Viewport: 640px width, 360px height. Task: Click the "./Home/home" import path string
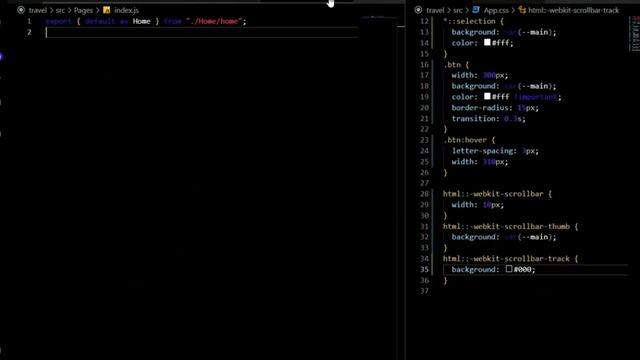pyautogui.click(x=214, y=21)
